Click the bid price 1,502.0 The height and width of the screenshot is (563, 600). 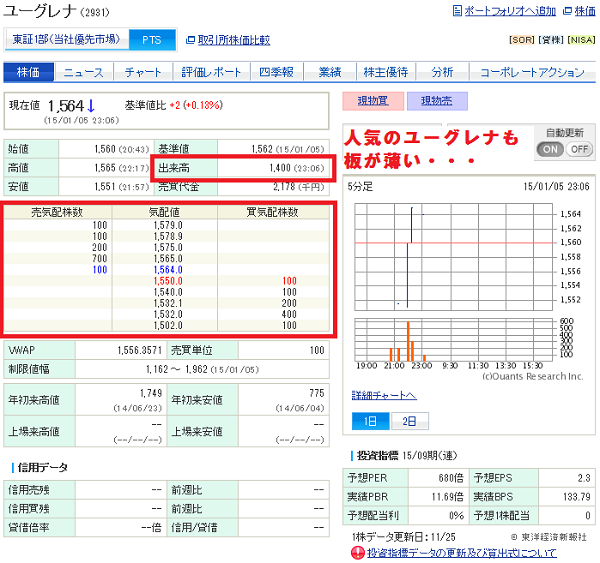point(168,325)
